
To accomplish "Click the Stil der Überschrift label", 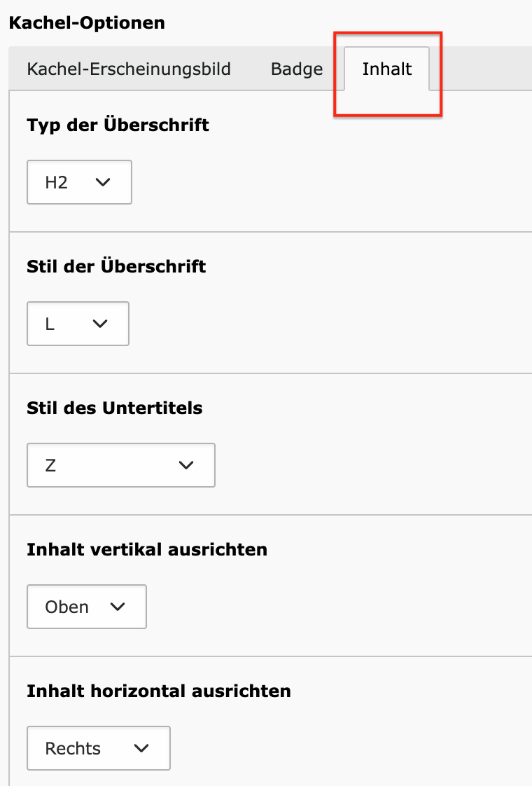I will (116, 267).
